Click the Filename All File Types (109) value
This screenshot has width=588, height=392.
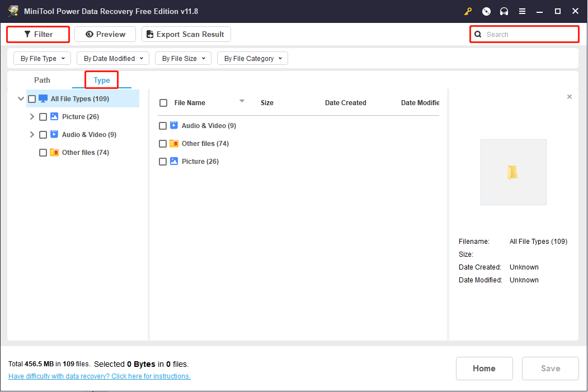coord(538,242)
